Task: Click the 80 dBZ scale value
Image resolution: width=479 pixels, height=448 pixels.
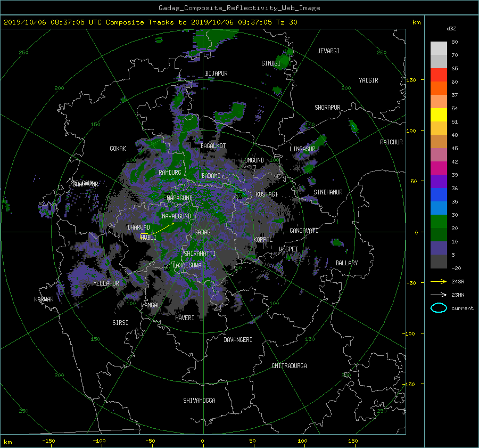Action: tap(455, 42)
